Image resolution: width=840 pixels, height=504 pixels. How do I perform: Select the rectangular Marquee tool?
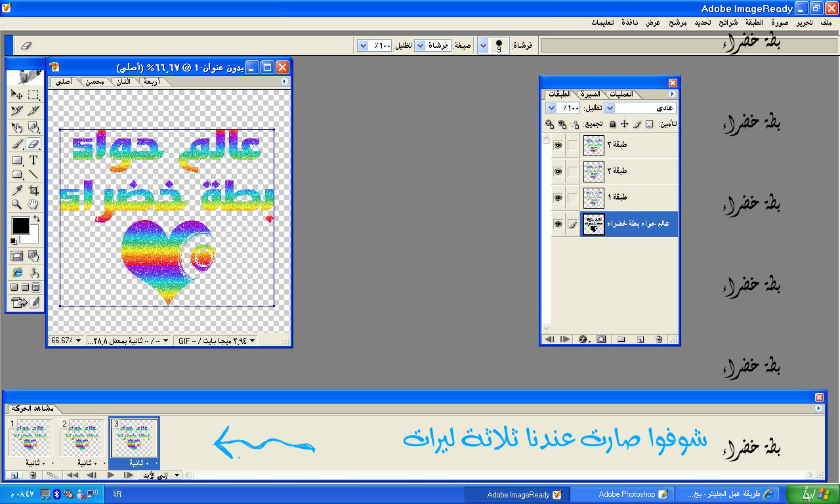(33, 94)
